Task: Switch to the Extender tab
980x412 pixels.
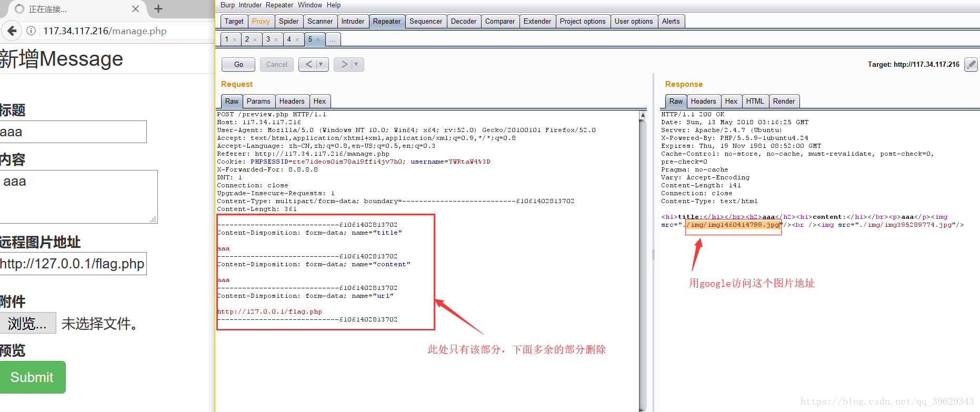Action: click(x=537, y=22)
